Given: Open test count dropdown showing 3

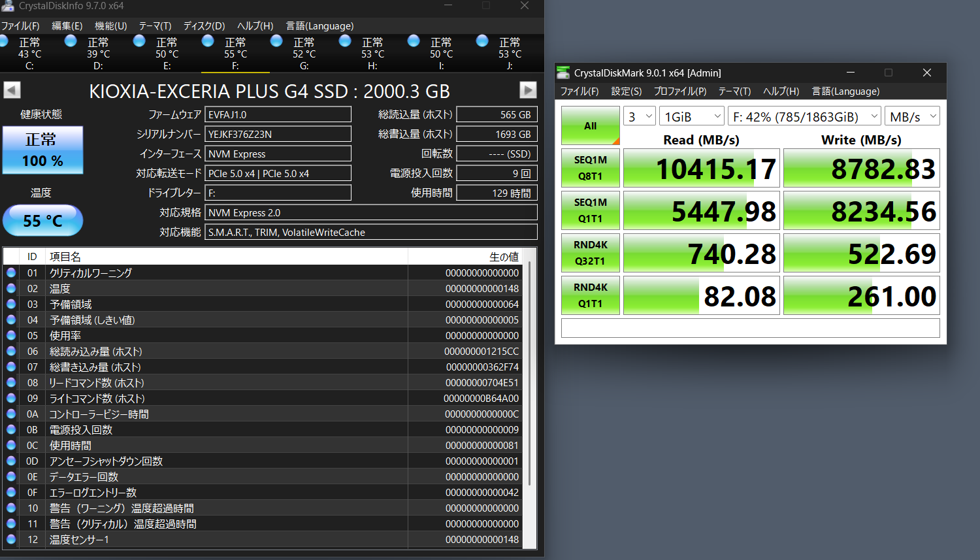Looking at the screenshot, I should [x=639, y=116].
